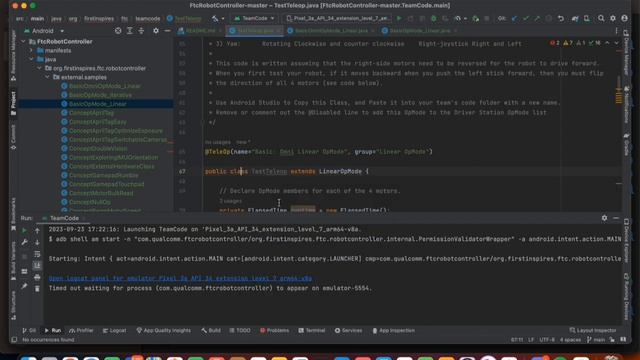Click the up arrow in Run console
The image size is (640, 360).
[37, 231]
